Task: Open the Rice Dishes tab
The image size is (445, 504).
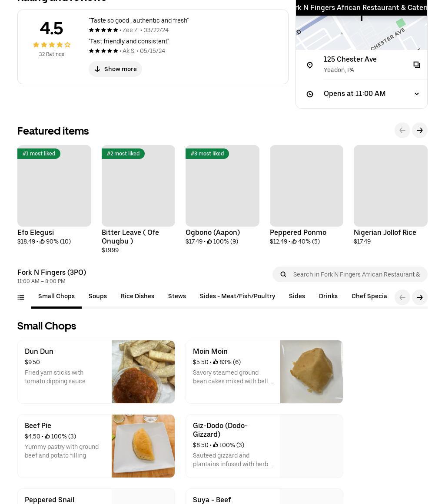Action: (x=137, y=296)
